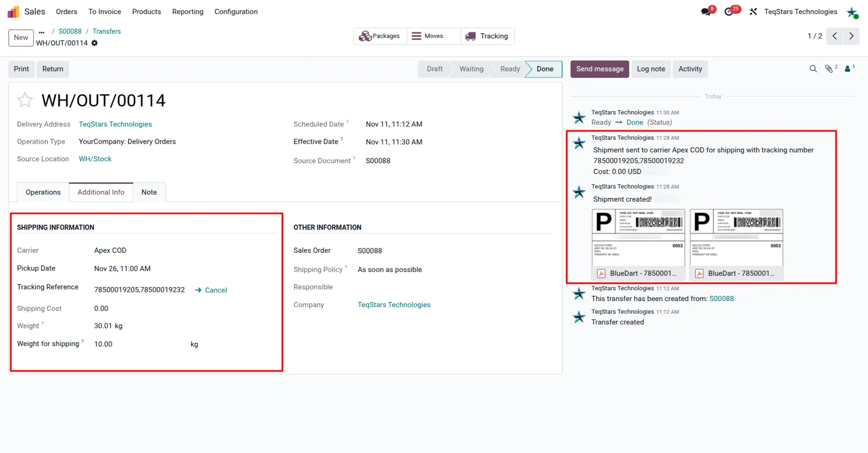Search messages in chatter magnifier icon

(x=813, y=69)
